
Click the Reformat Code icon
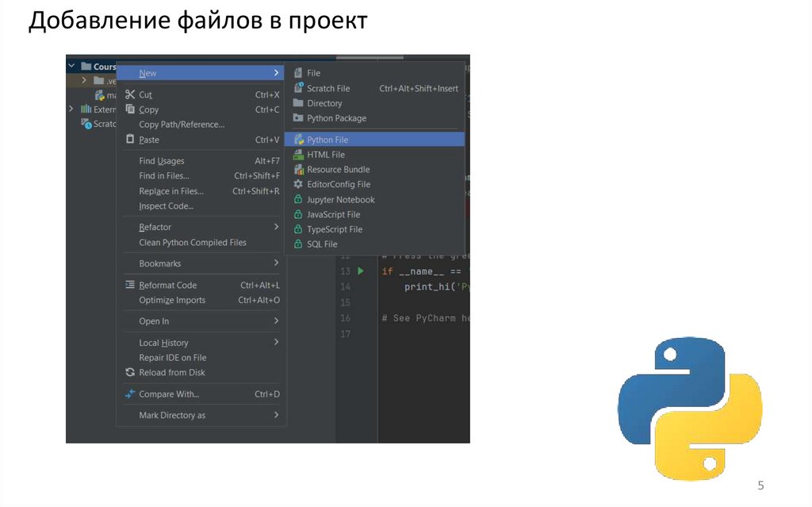[x=130, y=285]
